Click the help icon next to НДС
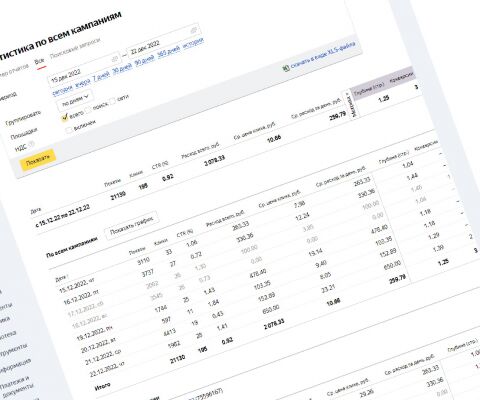The width and height of the screenshot is (480, 400). click(x=32, y=144)
